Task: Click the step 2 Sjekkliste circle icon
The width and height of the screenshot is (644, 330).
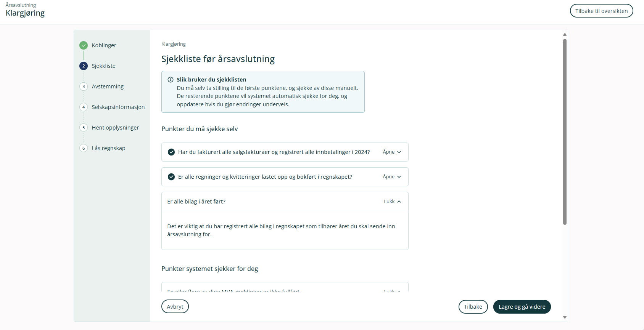Action: tap(84, 66)
